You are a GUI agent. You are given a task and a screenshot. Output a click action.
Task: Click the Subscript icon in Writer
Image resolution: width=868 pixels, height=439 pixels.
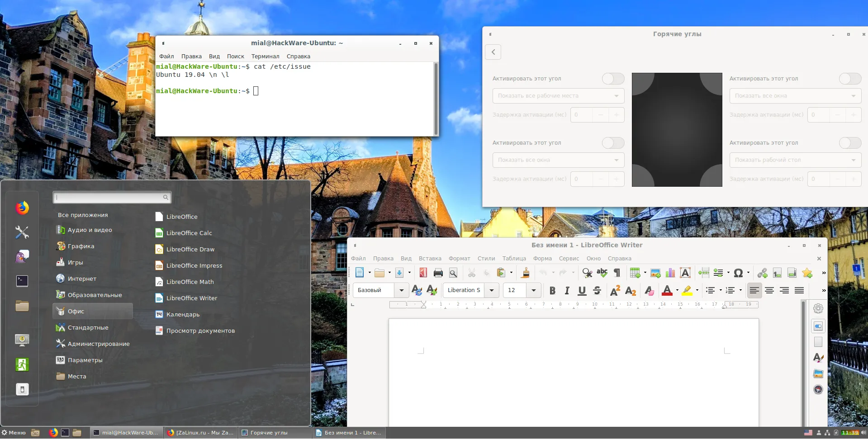coord(631,291)
